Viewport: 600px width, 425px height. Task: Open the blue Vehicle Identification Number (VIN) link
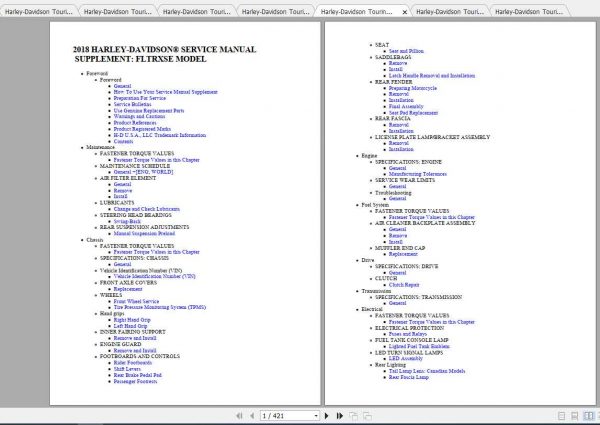click(x=155, y=276)
